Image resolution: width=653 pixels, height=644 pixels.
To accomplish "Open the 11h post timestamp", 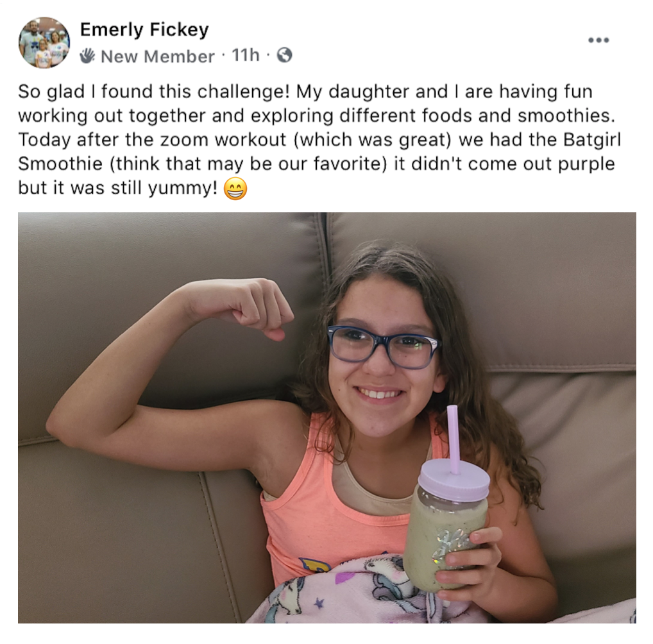I will pyautogui.click(x=245, y=55).
